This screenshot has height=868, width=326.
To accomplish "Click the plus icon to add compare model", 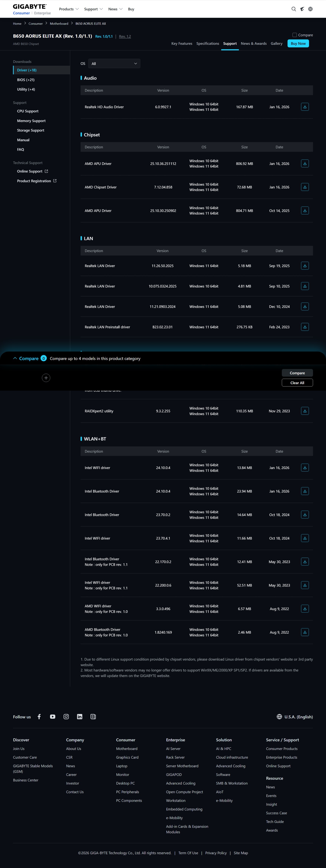I will click(46, 378).
